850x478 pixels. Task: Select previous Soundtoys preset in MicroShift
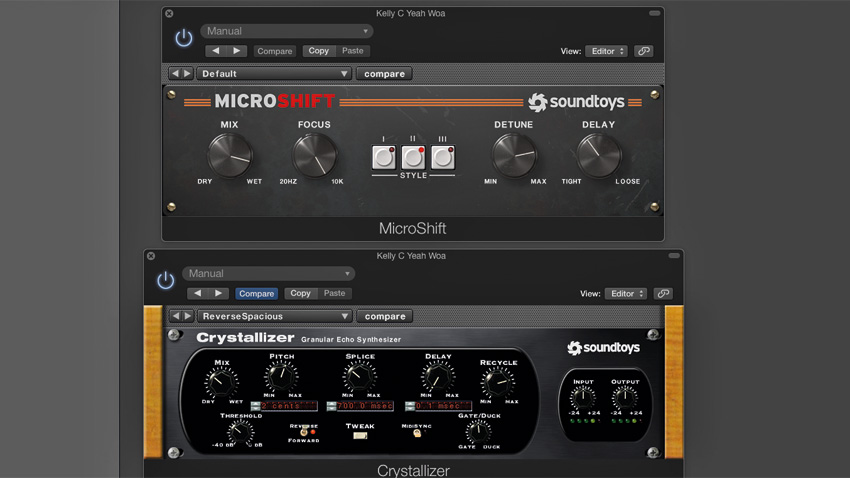(175, 73)
